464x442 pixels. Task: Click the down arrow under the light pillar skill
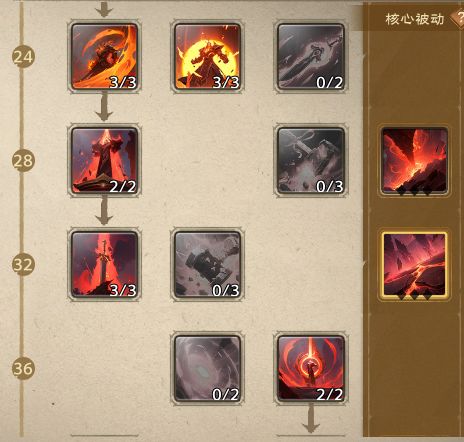[x=311, y=419]
